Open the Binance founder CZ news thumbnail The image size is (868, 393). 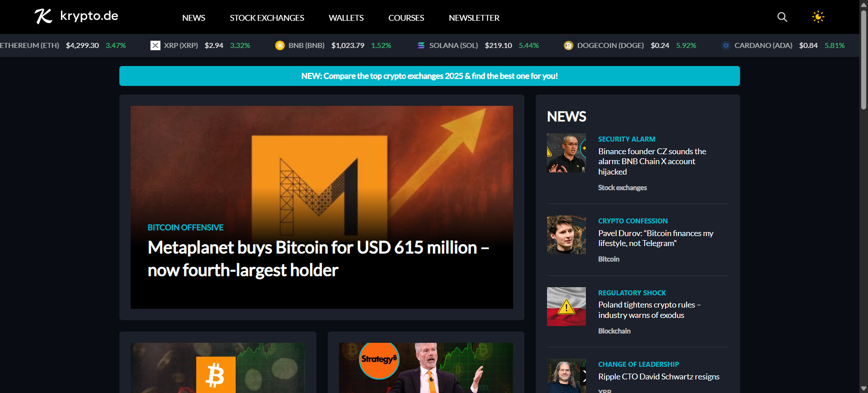[566, 153]
